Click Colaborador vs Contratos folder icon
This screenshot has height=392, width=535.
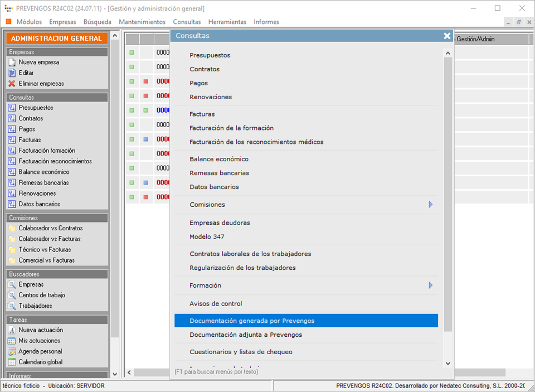(x=12, y=228)
